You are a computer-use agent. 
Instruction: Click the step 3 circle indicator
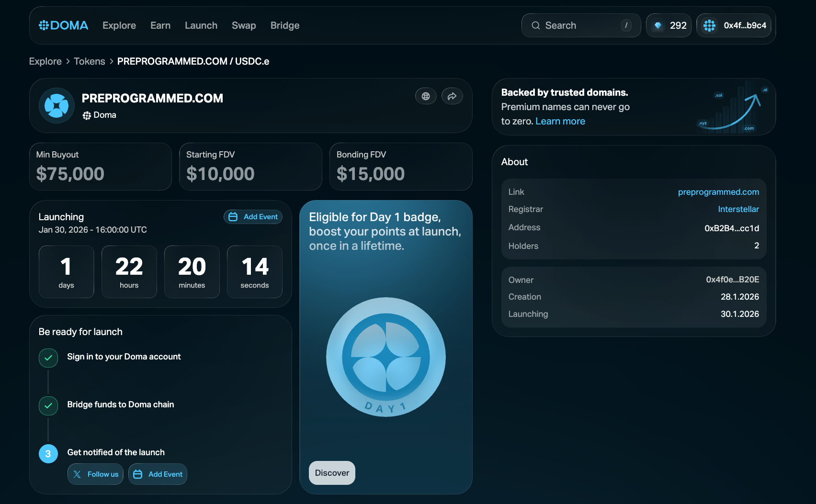pyautogui.click(x=48, y=454)
